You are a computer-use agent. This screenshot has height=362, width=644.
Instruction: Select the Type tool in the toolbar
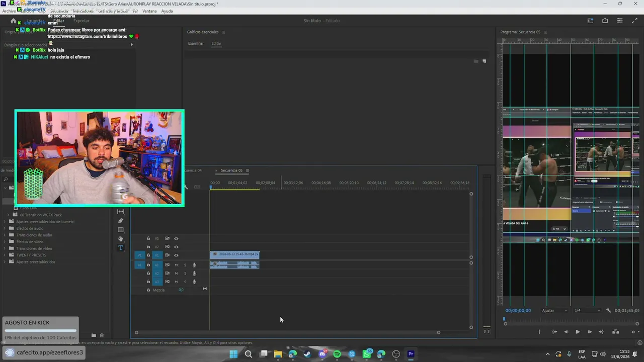[x=121, y=248]
